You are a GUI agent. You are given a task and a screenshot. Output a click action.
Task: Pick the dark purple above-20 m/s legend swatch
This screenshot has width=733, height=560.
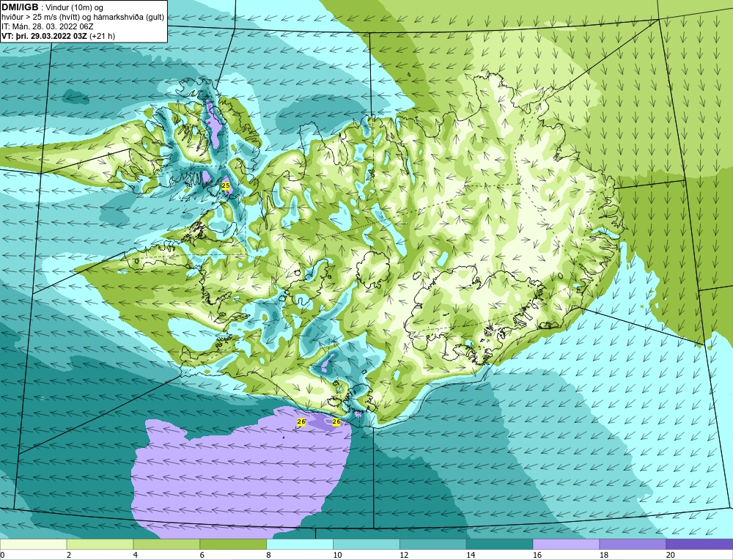(699, 544)
